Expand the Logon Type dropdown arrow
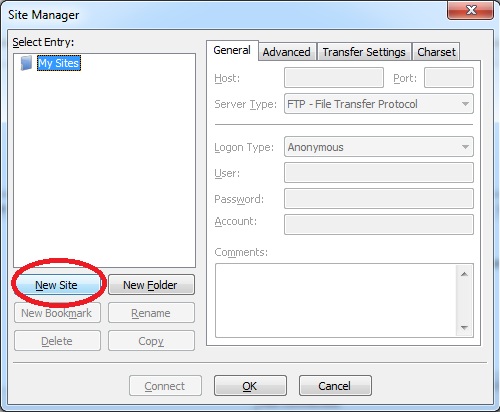Viewport: 500px width, 414px height. [x=465, y=147]
